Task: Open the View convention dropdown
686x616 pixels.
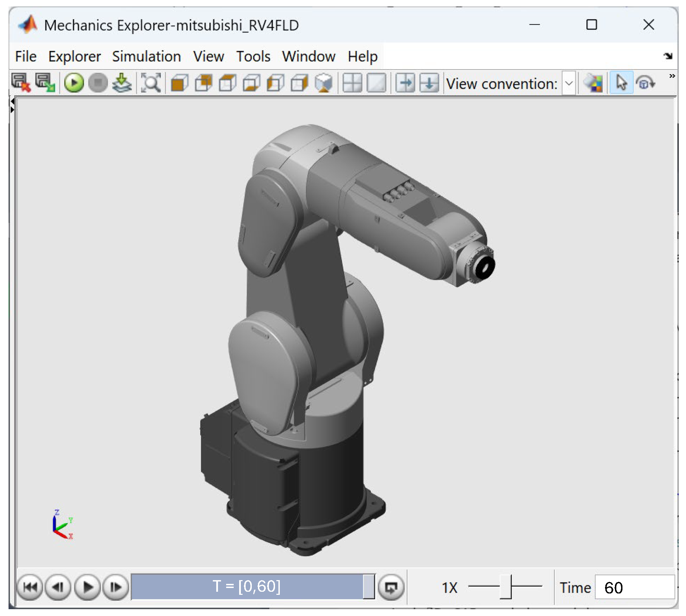Action: tap(569, 83)
